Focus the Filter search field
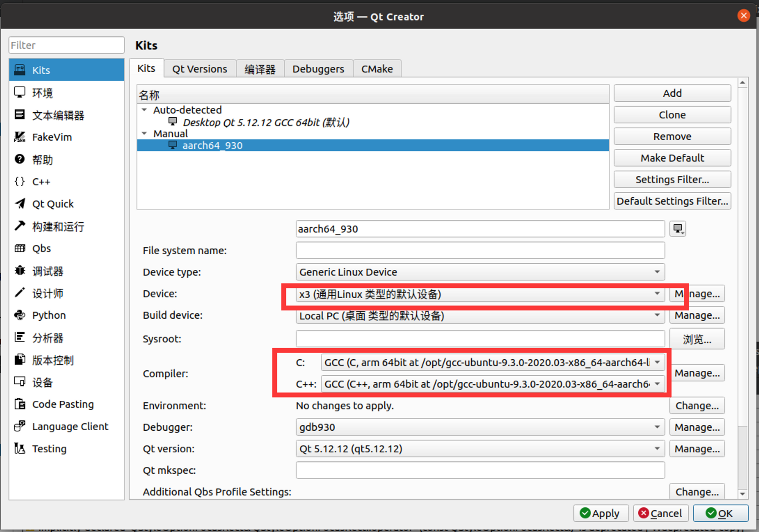This screenshot has height=532, width=759. pos(66,45)
